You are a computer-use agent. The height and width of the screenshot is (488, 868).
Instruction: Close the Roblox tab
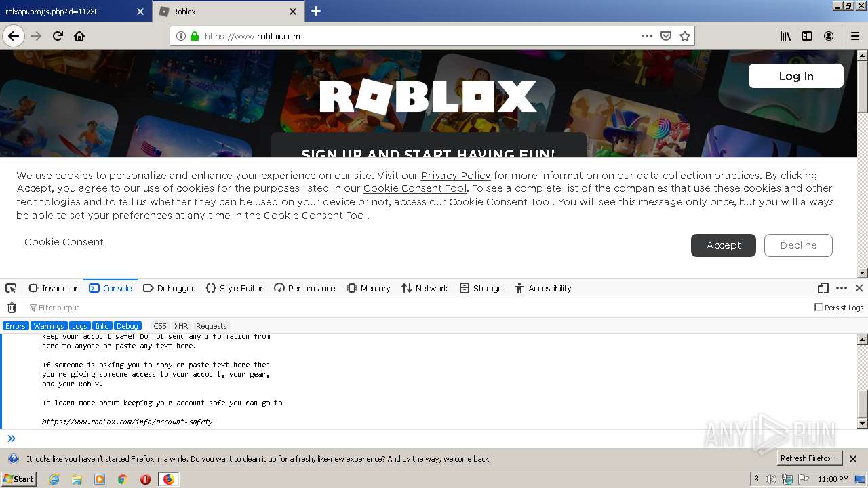click(x=293, y=12)
